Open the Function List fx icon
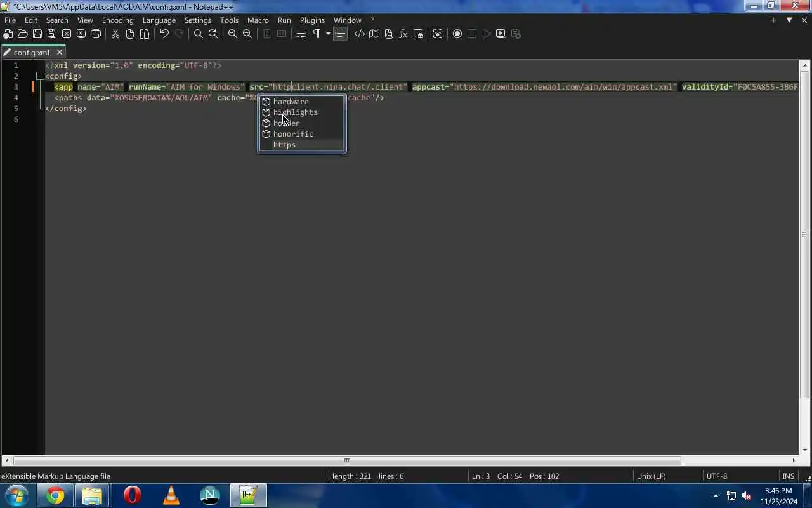This screenshot has height=508, width=812. point(403,34)
